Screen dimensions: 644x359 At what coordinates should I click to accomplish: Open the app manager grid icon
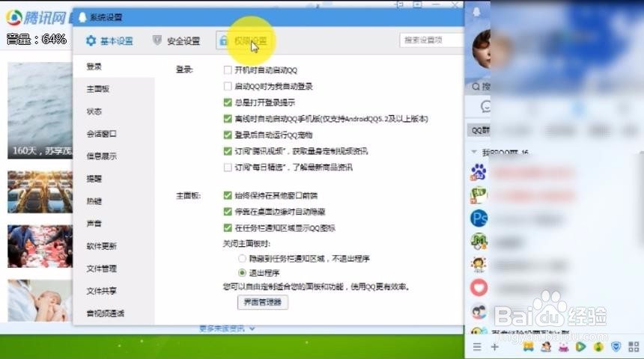[x=634, y=347]
